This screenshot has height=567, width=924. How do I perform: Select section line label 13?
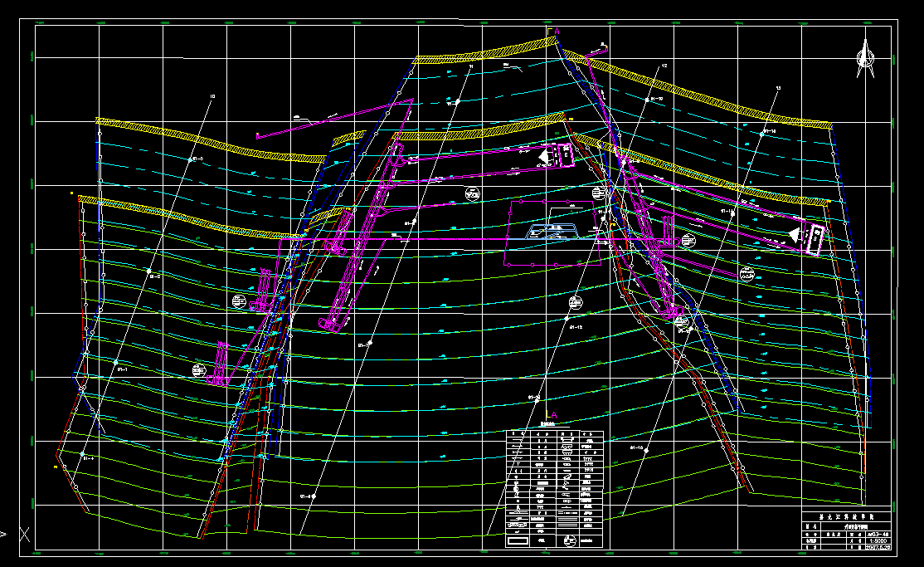778,89
